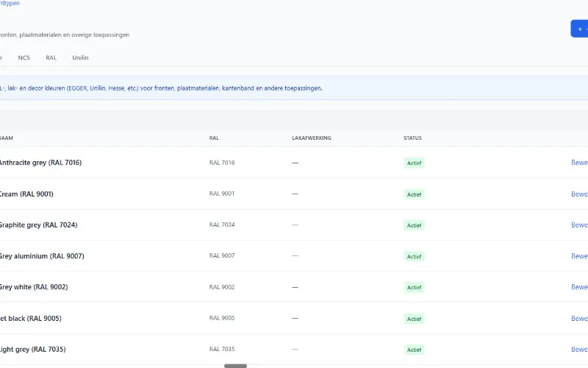Click the Actief badge for Grey aluminium
The width and height of the screenshot is (588, 368).
[x=414, y=256]
